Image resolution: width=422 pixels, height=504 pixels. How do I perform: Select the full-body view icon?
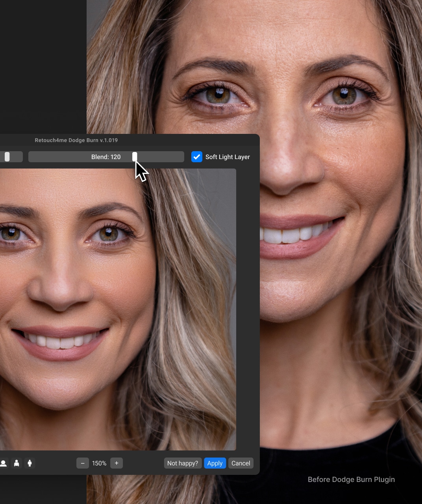tap(30, 463)
